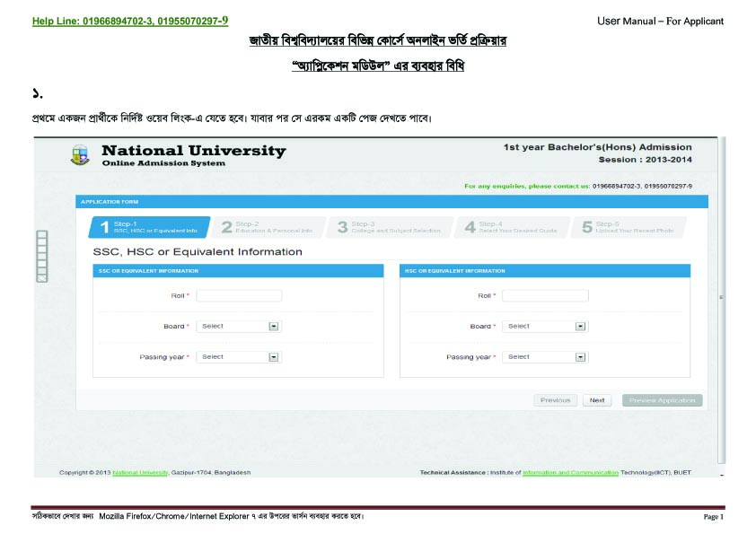Open Step-5 Upload Your Recent Photo
This screenshot has width=756, height=534.
pyautogui.click(x=633, y=227)
